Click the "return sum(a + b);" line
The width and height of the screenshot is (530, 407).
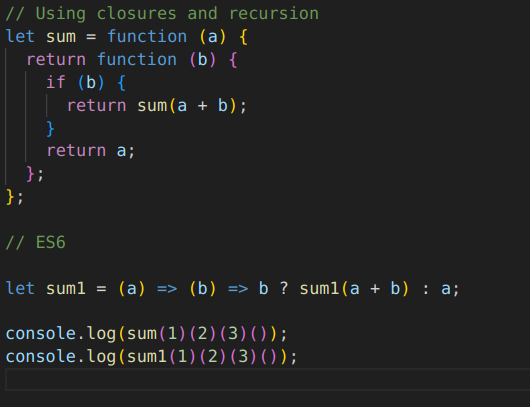coord(157,106)
